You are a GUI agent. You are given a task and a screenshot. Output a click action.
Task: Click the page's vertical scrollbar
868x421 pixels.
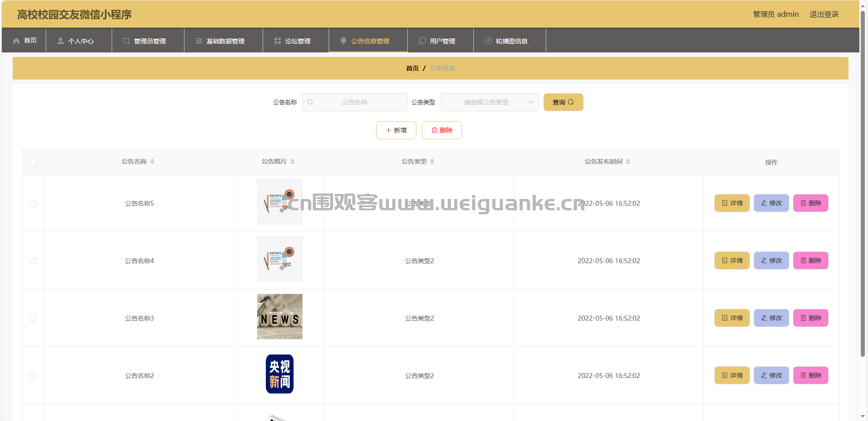[863, 181]
